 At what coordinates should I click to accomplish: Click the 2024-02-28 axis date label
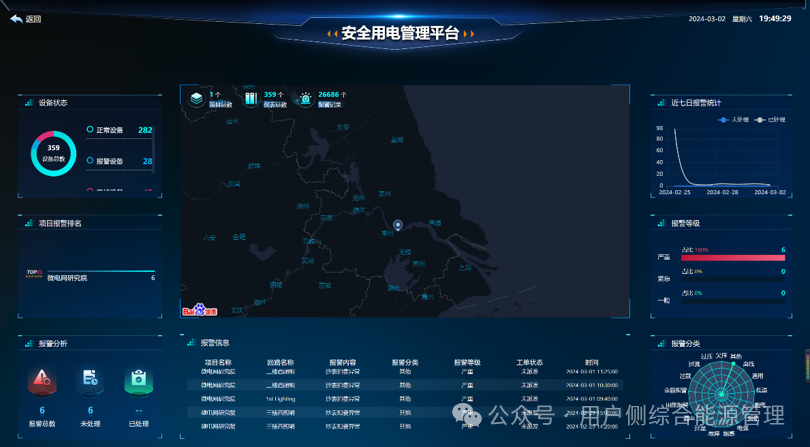[x=722, y=192]
